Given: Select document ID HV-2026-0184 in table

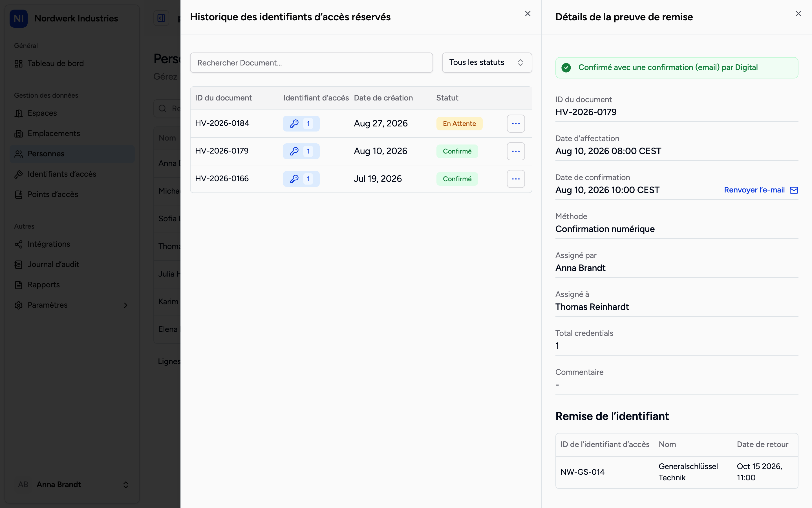Looking at the screenshot, I should [x=222, y=123].
